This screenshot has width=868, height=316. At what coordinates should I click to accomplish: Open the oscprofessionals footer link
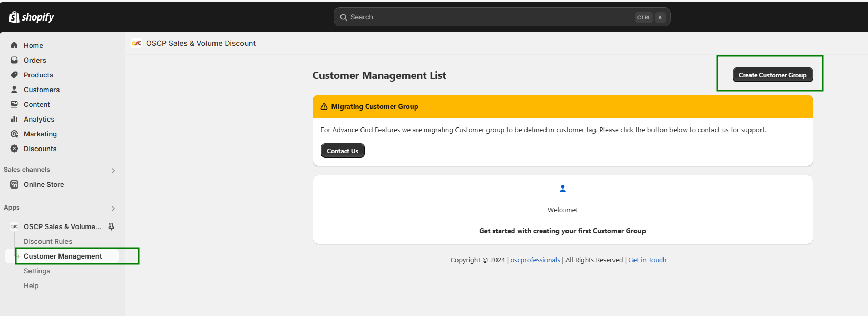tap(535, 260)
